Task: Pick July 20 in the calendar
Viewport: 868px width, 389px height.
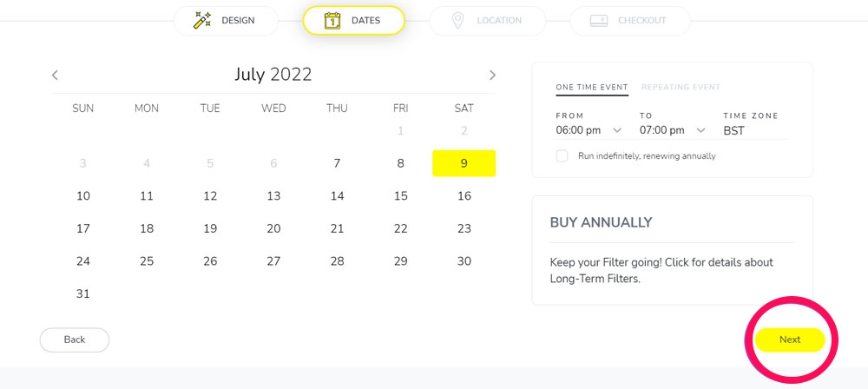Action: click(273, 228)
